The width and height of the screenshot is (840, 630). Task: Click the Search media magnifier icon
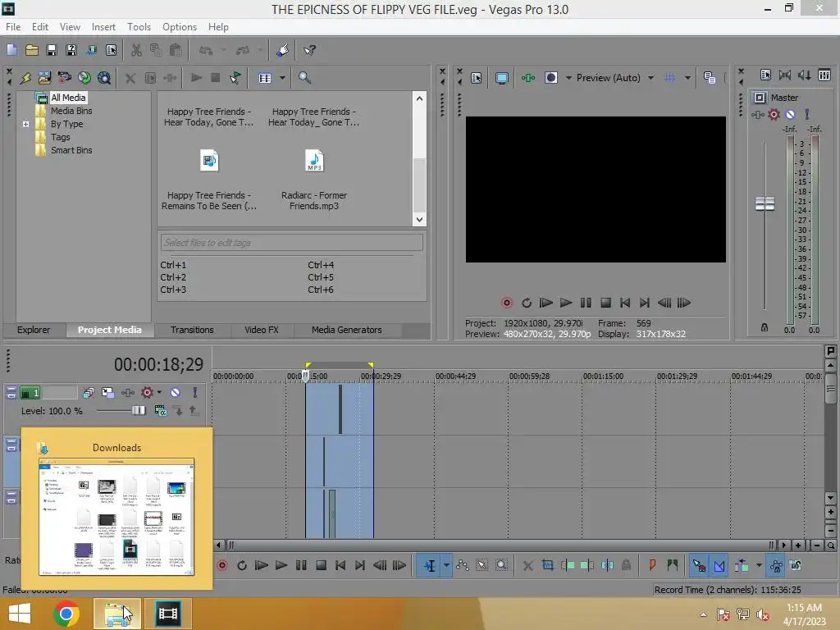pyautogui.click(x=304, y=78)
